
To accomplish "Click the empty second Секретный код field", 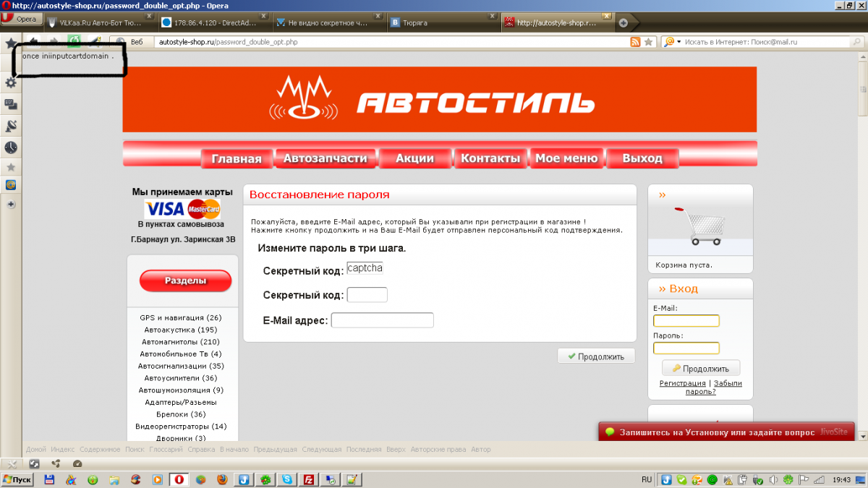I will (x=367, y=295).
